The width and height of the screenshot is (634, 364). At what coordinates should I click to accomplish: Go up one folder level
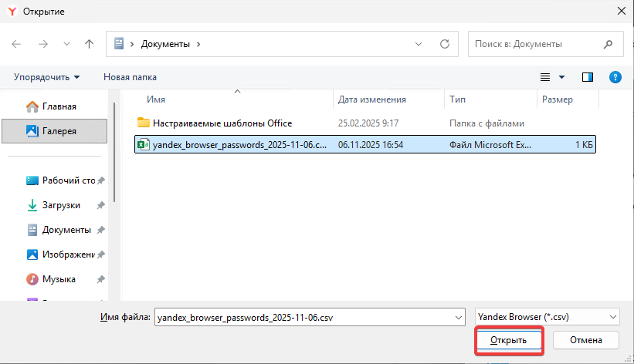(x=89, y=44)
